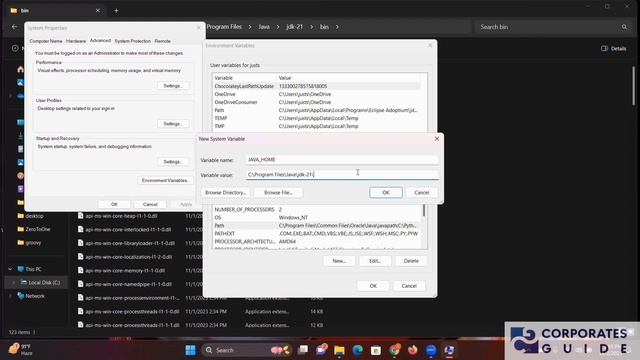
Task: Click the Environment Variables button
Action: 165,180
